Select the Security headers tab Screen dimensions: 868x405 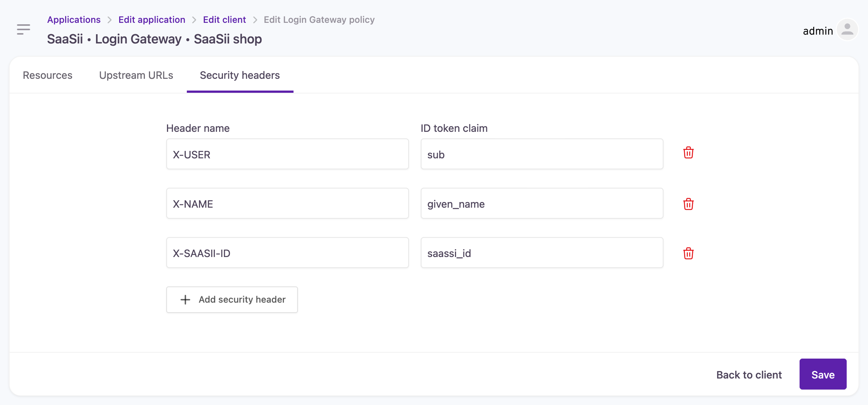[240, 75]
